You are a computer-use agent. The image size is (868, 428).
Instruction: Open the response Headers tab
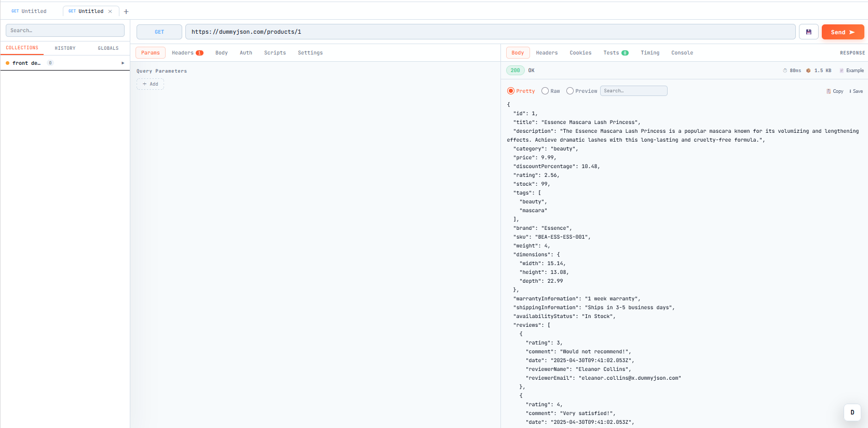[x=547, y=52]
